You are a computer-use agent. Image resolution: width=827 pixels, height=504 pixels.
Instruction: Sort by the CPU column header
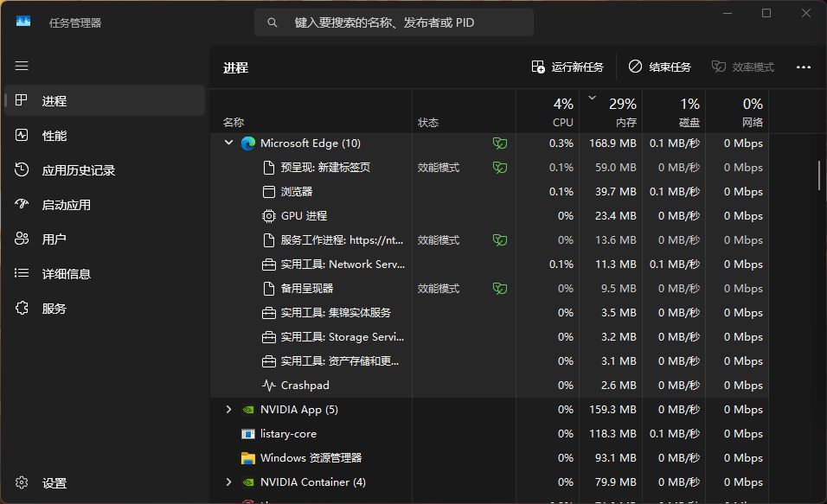548,111
